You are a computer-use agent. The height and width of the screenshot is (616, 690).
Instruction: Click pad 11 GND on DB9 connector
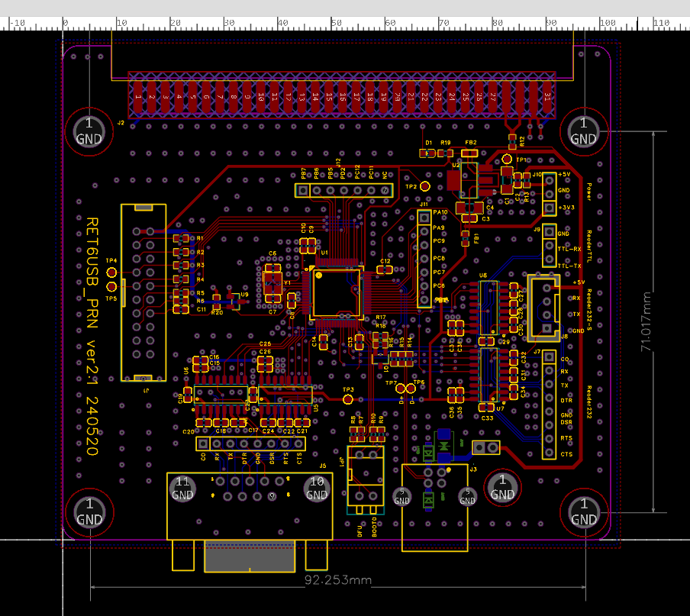point(183,489)
